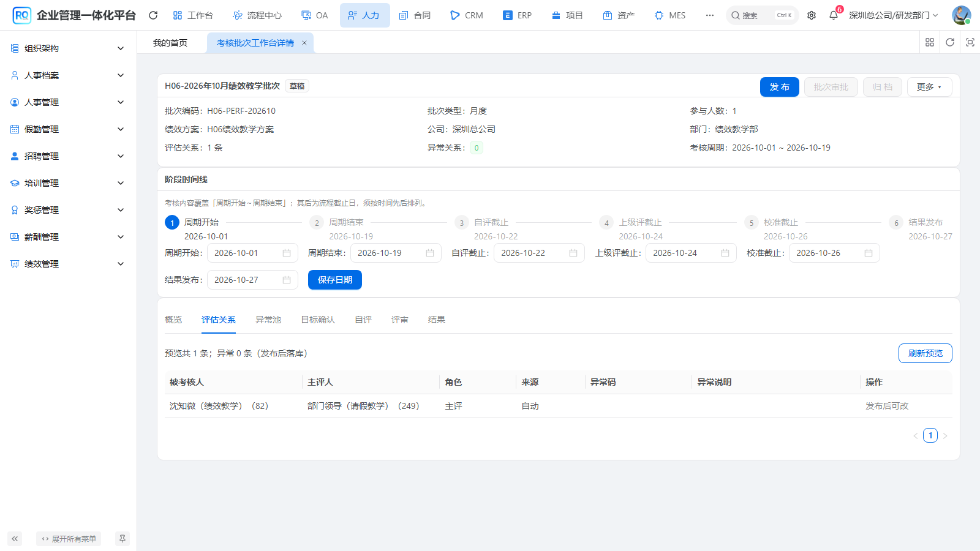
Task: Expand 薪酬管理 sidebar menu
Action: pos(68,237)
